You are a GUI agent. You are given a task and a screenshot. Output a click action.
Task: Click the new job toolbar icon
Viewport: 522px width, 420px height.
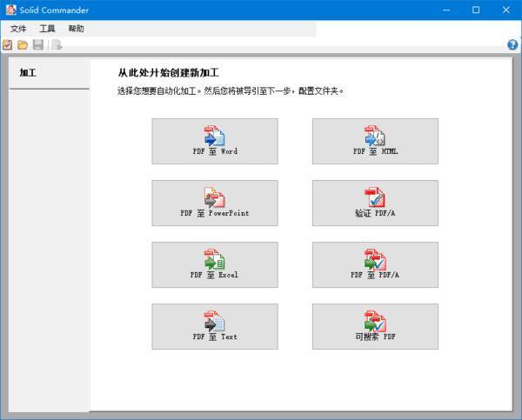(x=7, y=44)
